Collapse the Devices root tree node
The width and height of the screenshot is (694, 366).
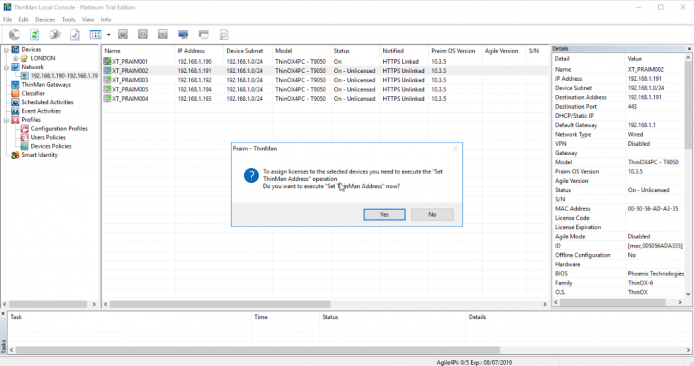click(7, 50)
